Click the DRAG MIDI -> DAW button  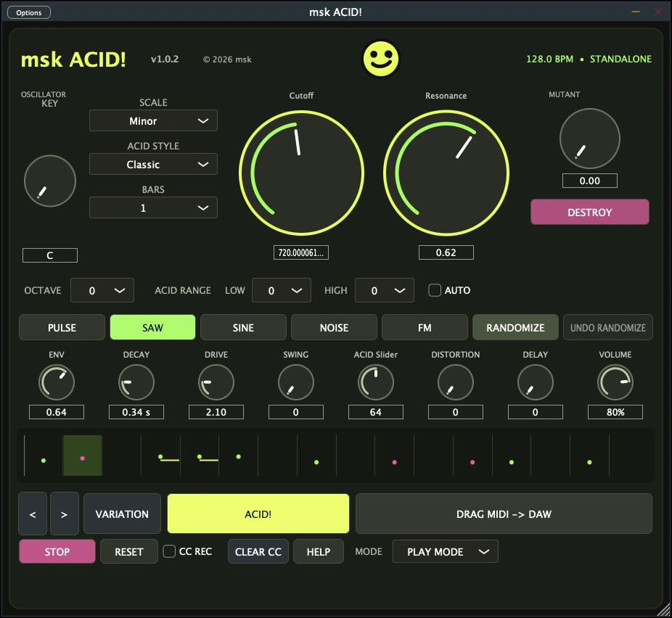click(x=504, y=514)
